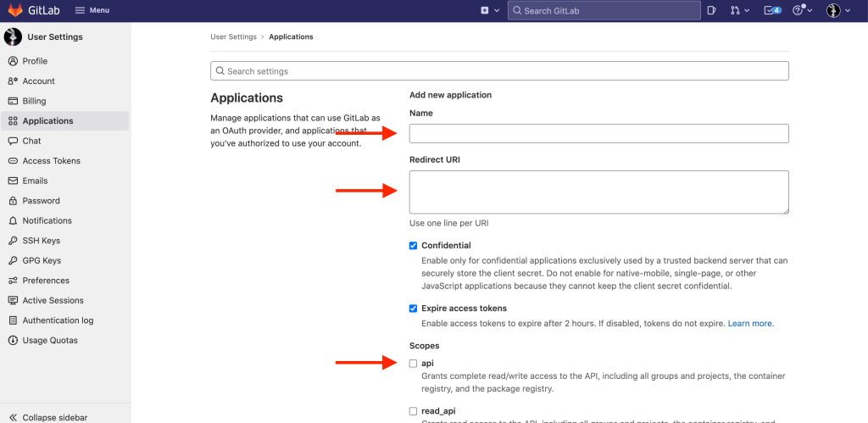
Task: Focus the Search settings field
Action: [499, 71]
